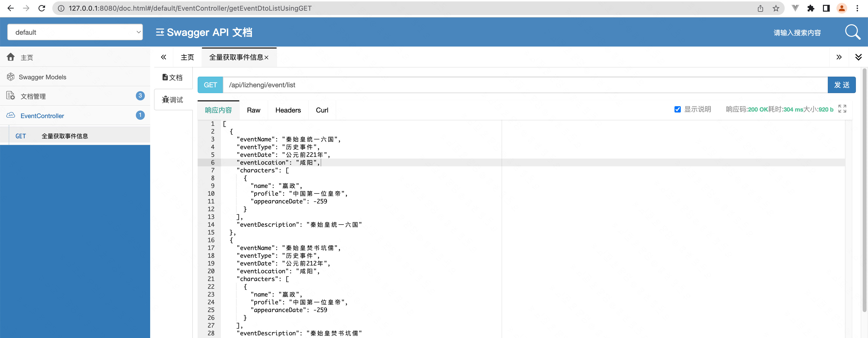Expand the tab options double-down arrow

coord(859,57)
